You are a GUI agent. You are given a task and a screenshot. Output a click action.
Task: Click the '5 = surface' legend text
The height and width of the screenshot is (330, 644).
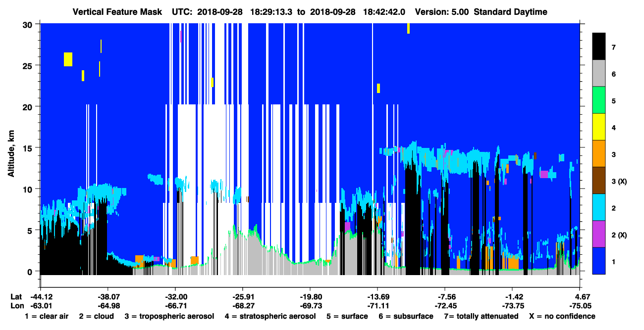[347, 316]
